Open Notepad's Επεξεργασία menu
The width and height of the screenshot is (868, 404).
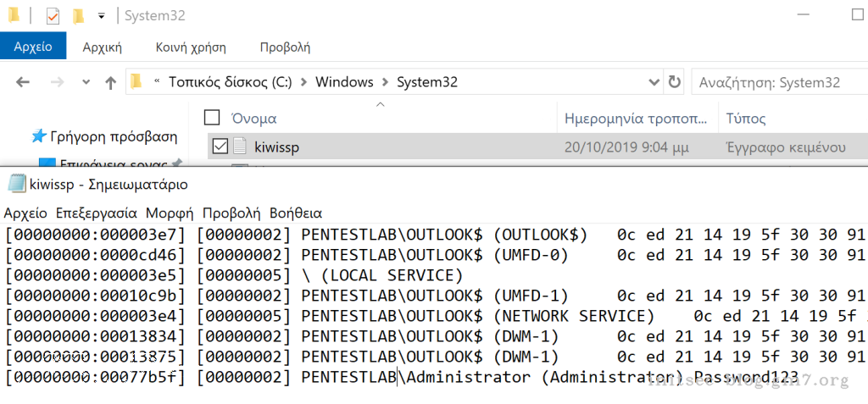(x=96, y=213)
